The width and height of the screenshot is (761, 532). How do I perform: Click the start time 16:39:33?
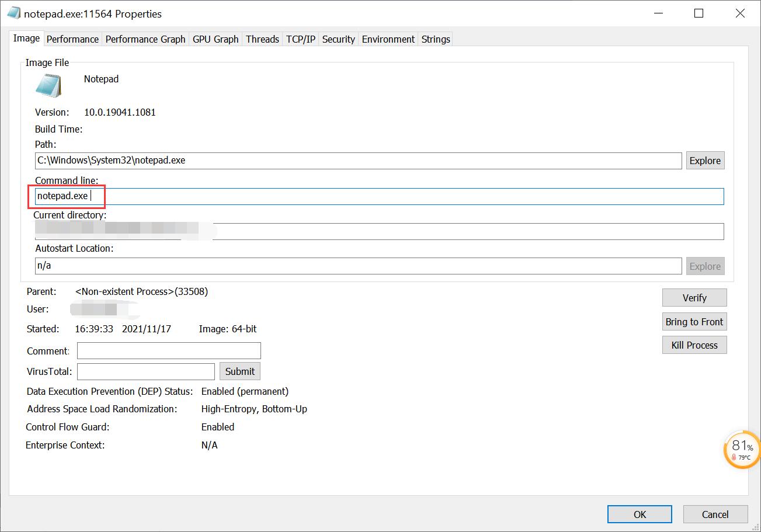(94, 329)
